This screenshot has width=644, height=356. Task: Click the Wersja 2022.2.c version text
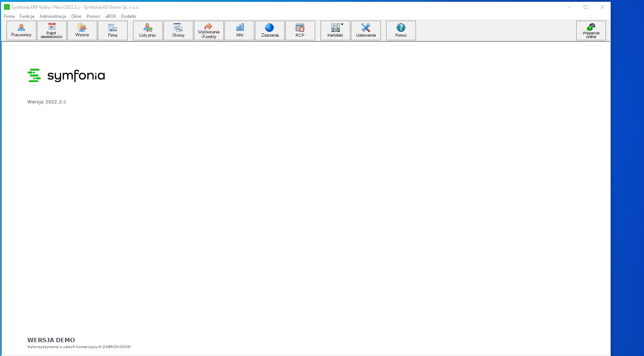(x=47, y=102)
